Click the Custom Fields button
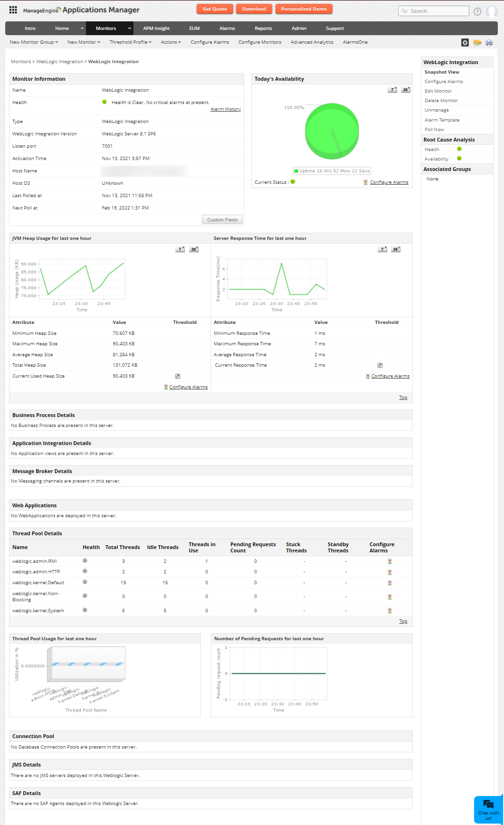The image size is (504, 825). (222, 220)
